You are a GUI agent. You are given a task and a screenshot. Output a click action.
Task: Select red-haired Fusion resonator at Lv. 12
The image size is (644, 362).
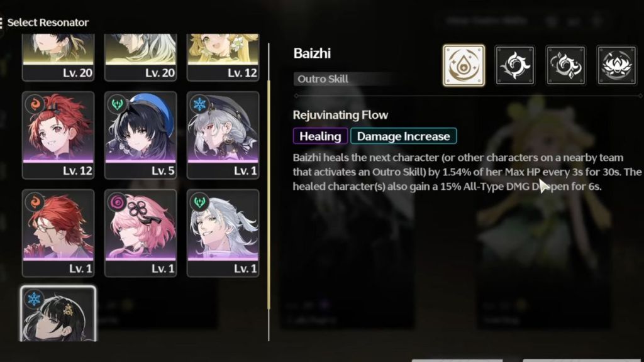[58, 136]
